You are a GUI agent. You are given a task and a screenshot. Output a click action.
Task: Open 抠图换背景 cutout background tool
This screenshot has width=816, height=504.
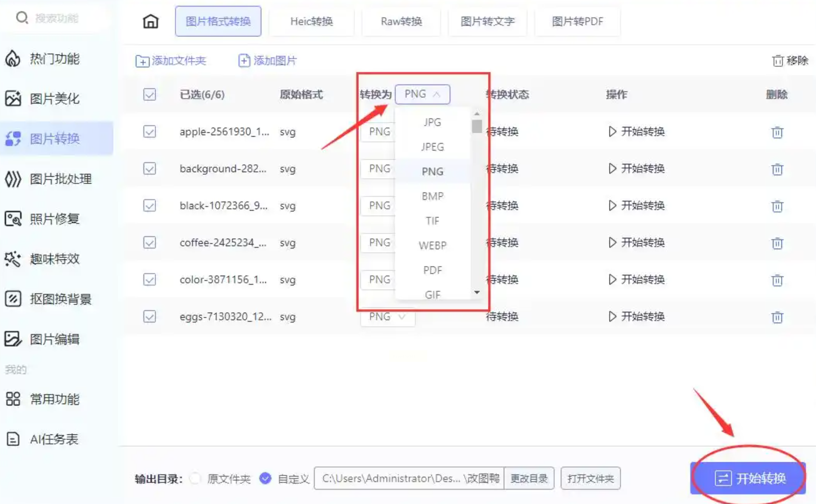(x=60, y=299)
